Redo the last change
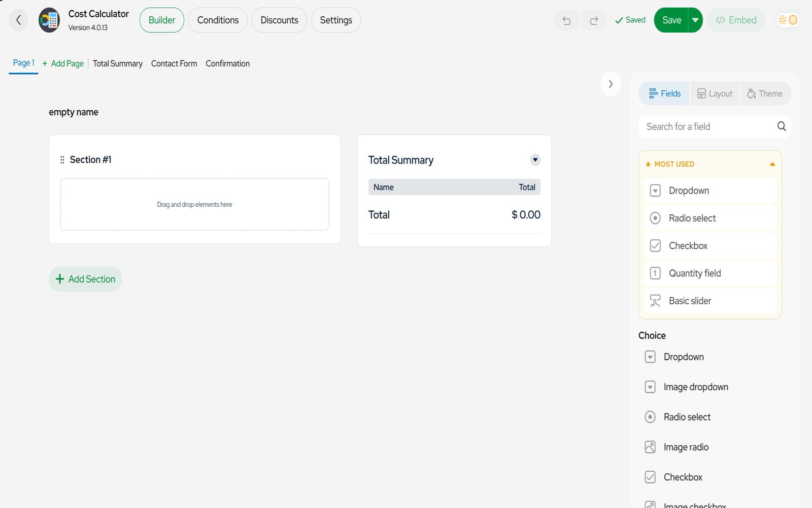 tap(594, 20)
